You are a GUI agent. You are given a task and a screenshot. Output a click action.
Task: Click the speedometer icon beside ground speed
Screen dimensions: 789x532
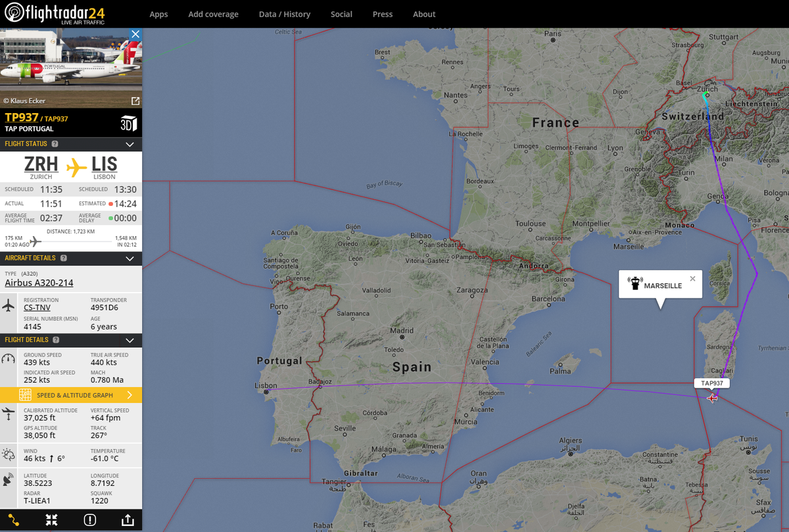tap(9, 359)
